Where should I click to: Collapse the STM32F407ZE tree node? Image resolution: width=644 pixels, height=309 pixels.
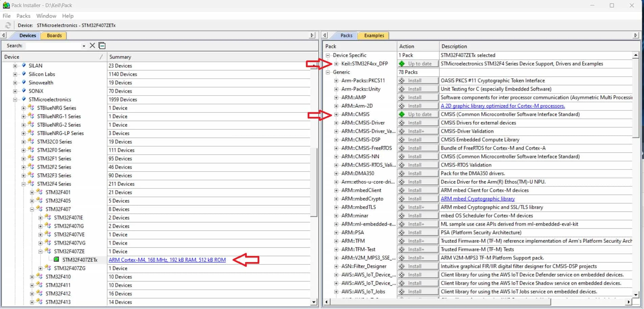point(40,252)
